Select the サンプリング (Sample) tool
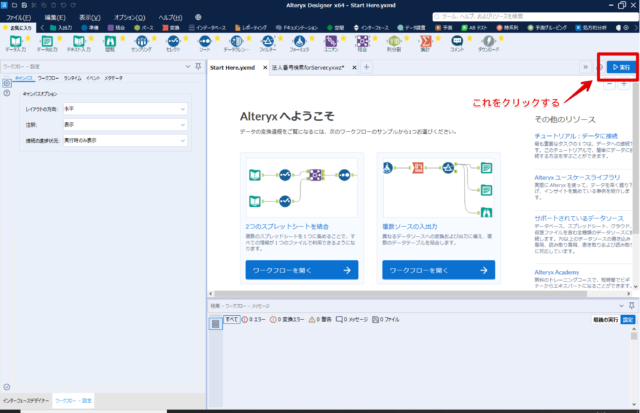The width and height of the screenshot is (640, 413). (x=142, y=42)
